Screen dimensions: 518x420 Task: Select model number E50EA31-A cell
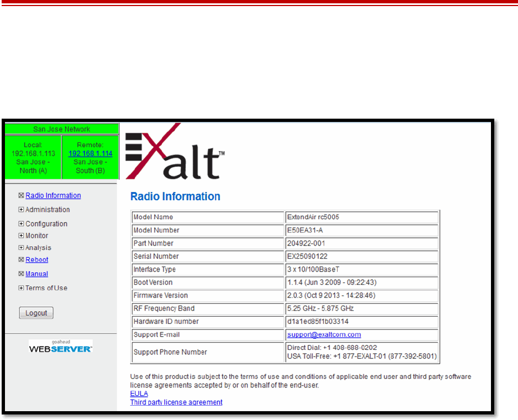pos(362,230)
